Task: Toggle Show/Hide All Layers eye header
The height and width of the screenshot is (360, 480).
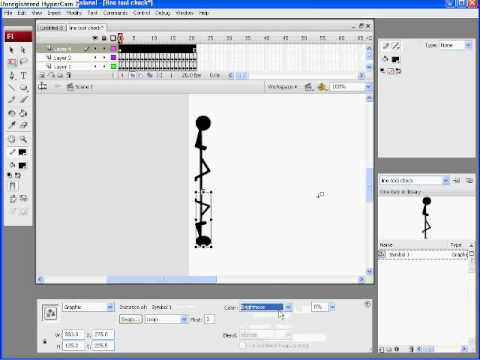Action: pyautogui.click(x=95, y=38)
